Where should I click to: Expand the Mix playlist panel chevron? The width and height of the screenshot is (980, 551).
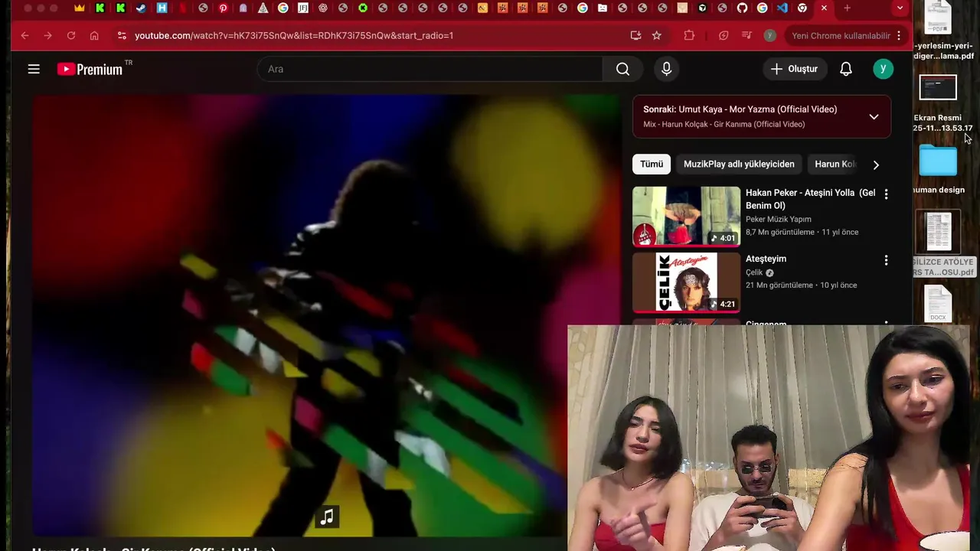click(x=874, y=117)
